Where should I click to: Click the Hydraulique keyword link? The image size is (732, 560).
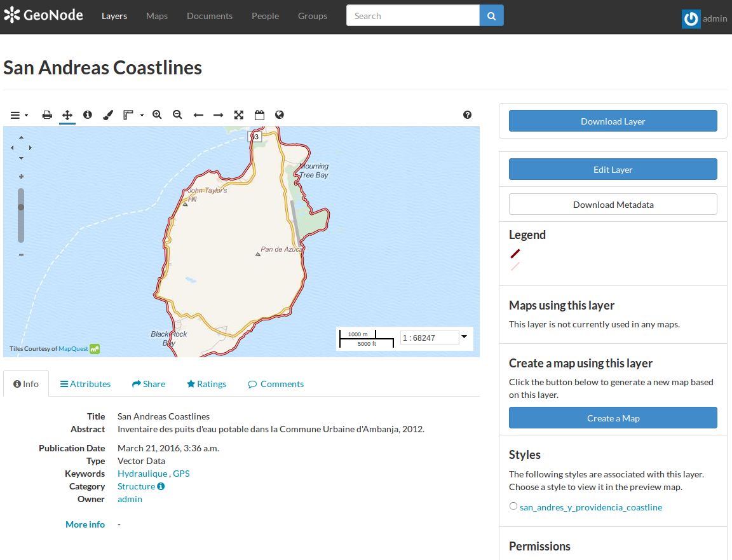point(142,473)
